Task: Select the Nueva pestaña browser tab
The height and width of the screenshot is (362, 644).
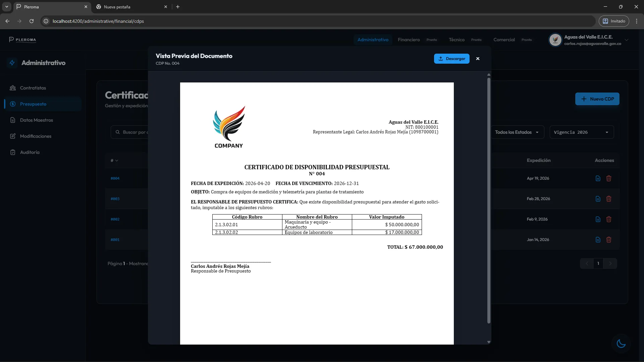Action: (117, 7)
